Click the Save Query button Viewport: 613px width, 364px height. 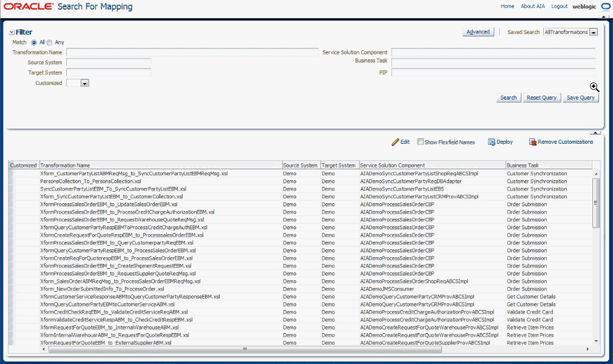(581, 98)
